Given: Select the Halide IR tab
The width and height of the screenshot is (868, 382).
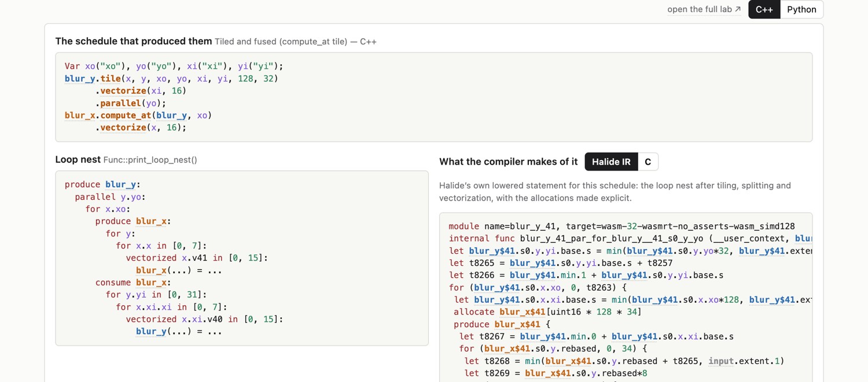Looking at the screenshot, I should pyautogui.click(x=611, y=162).
